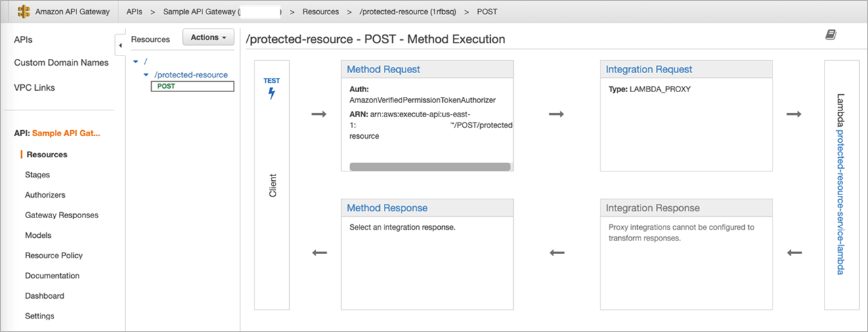Click the POST breadcrumb item
The image size is (868, 332).
click(x=487, y=12)
